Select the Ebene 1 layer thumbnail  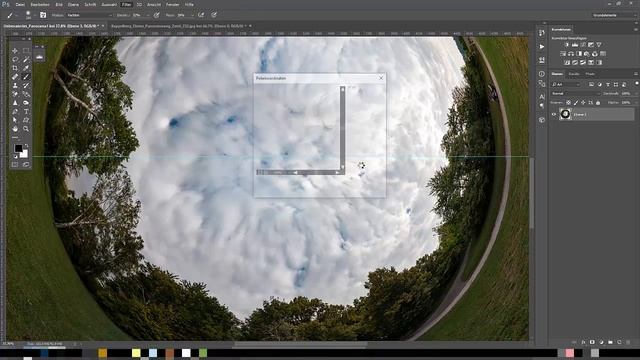565,114
